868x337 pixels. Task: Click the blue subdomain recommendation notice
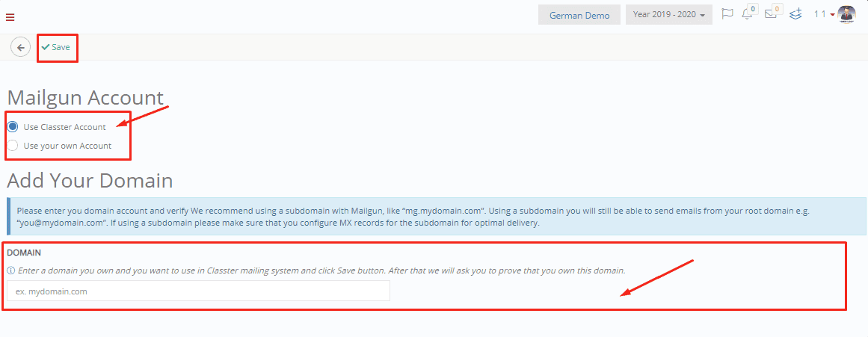(x=437, y=217)
